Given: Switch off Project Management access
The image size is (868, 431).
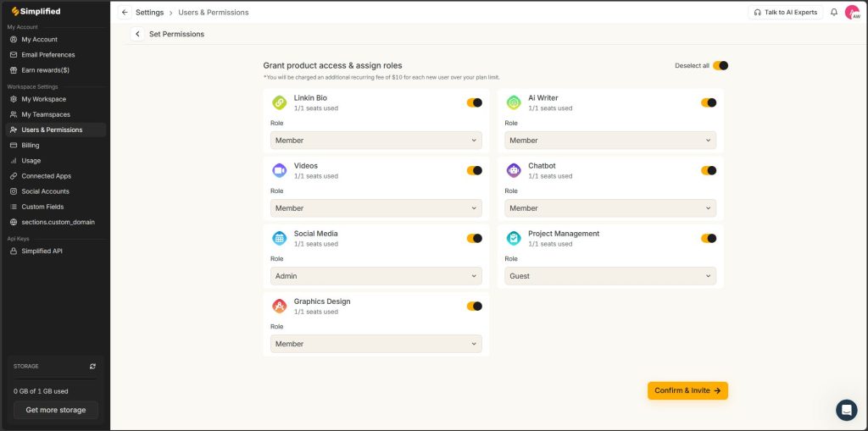Looking at the screenshot, I should tap(709, 239).
